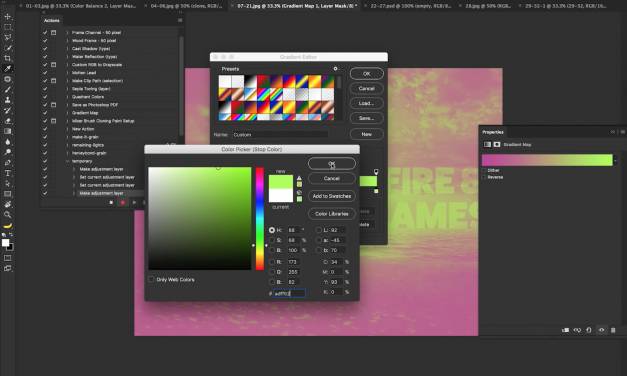627x376 pixels.
Task: Check the Reverse option in Properties
Action: [x=484, y=177]
